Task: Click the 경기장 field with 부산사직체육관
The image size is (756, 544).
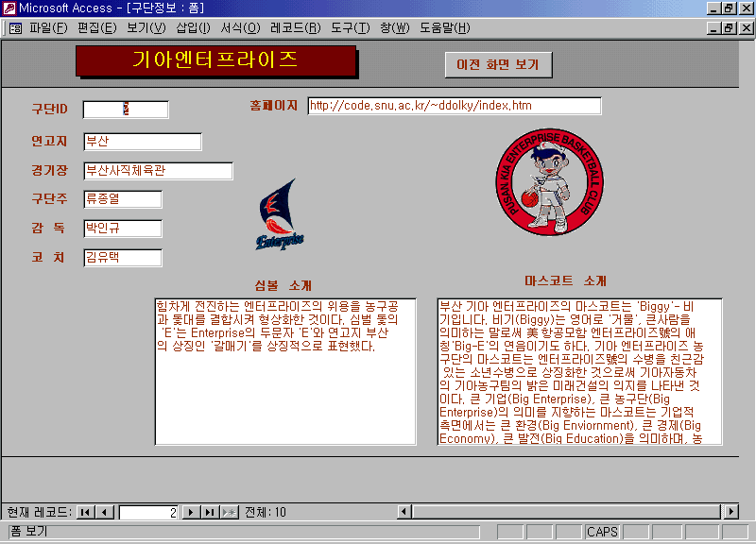Action: point(158,171)
